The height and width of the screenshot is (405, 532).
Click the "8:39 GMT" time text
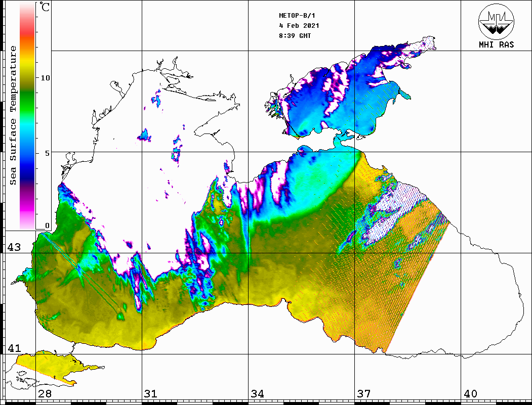(295, 35)
